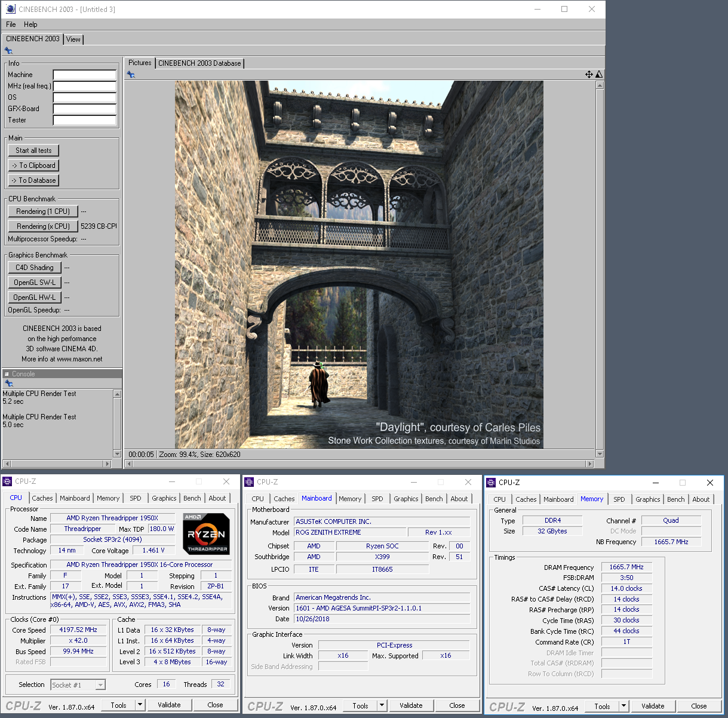The image size is (728, 718).
Task: Click the Memory CPU-Z window title icon
Action: coord(492,483)
